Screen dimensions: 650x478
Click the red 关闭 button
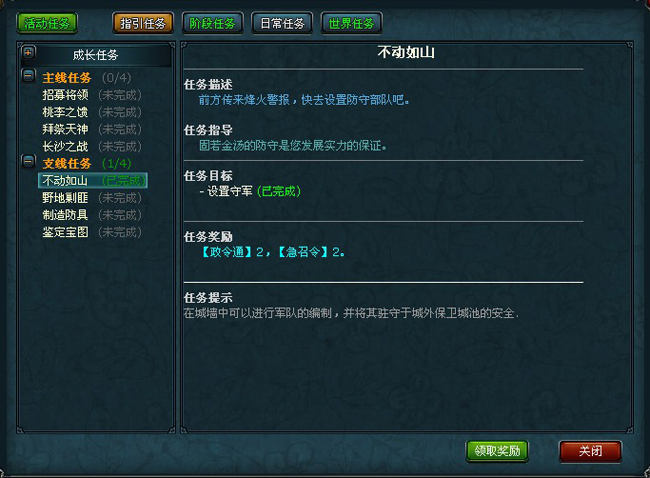[590, 451]
